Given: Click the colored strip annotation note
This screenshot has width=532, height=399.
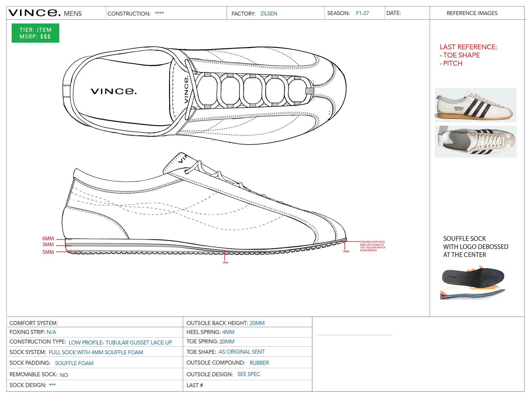Looking at the screenshot, I should pyautogui.click(x=372, y=246).
